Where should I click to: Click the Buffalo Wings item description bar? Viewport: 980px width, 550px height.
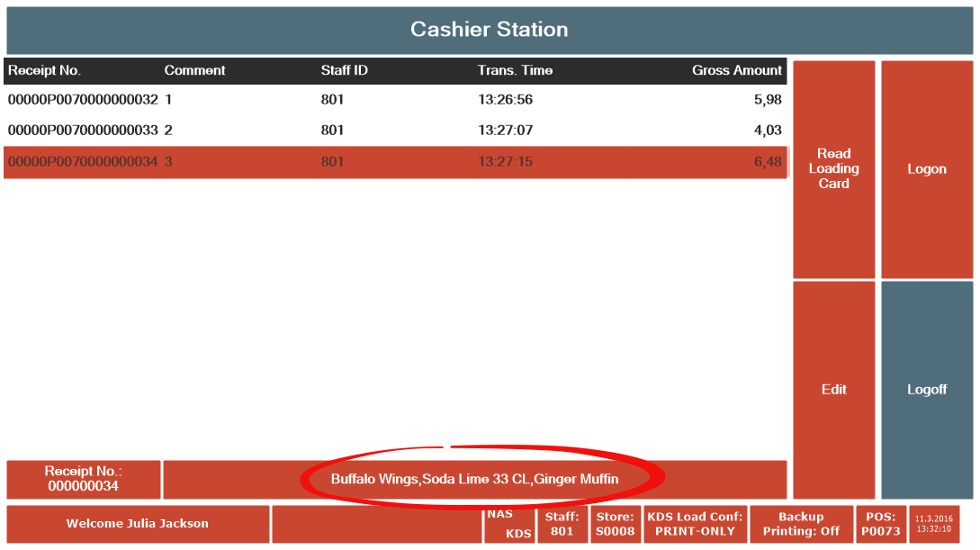pyautogui.click(x=474, y=479)
